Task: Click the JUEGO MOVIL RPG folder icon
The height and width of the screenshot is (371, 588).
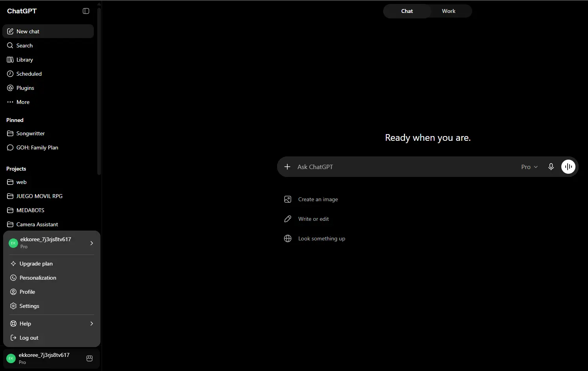Action: pyautogui.click(x=10, y=196)
